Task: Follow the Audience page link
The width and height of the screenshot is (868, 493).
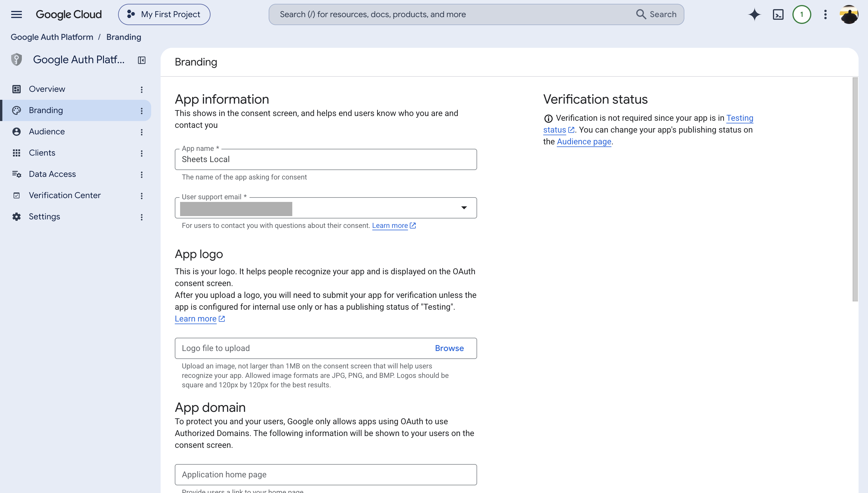Action: [x=584, y=141]
